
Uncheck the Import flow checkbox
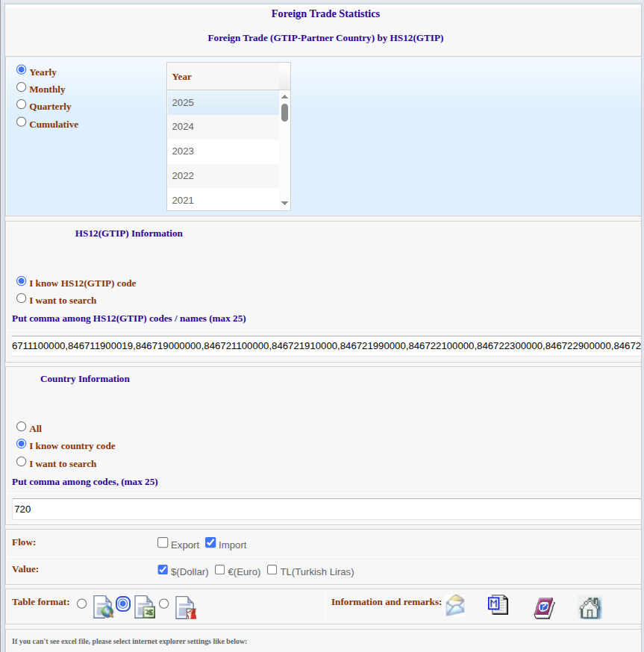pos(210,542)
